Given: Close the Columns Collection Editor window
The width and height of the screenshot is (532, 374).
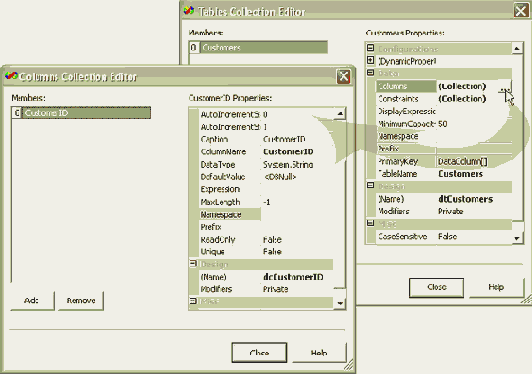Looking at the screenshot, I should (x=343, y=76).
